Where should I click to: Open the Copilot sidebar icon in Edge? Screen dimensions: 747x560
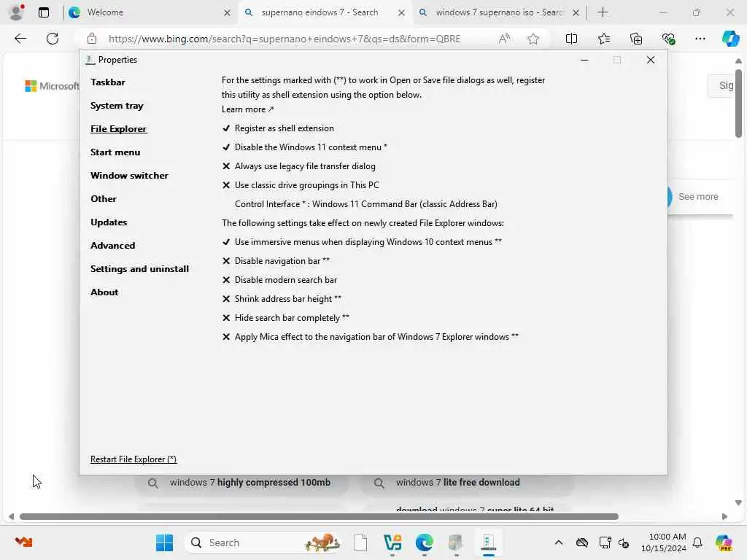click(730, 39)
